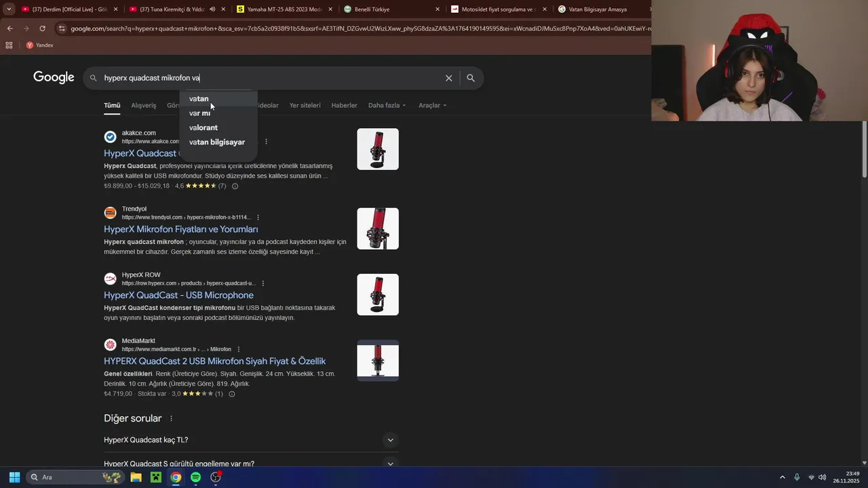
Task: Click the browser address bar URL
Action: point(359,28)
